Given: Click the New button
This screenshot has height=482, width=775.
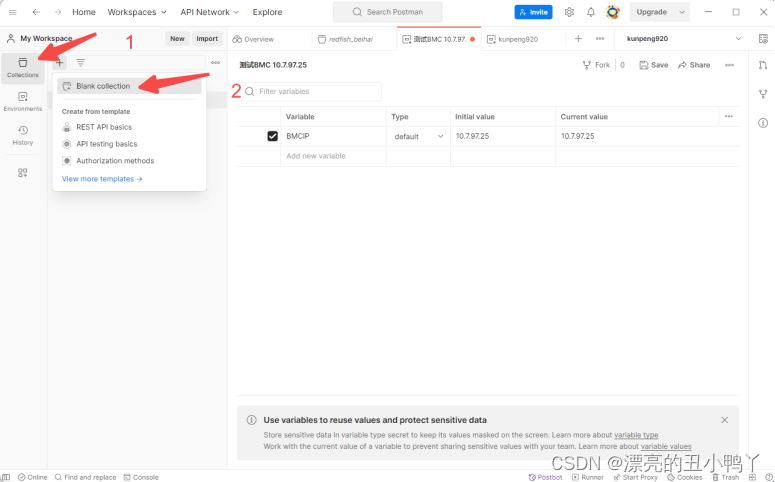Looking at the screenshot, I should tap(177, 39).
